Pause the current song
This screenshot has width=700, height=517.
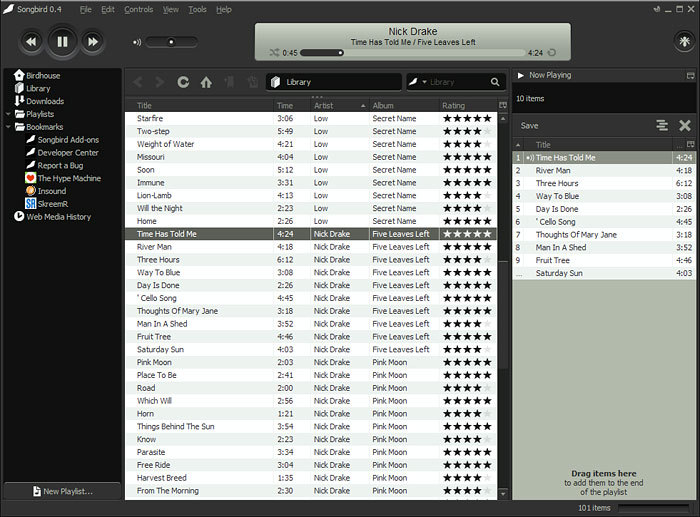[x=62, y=42]
